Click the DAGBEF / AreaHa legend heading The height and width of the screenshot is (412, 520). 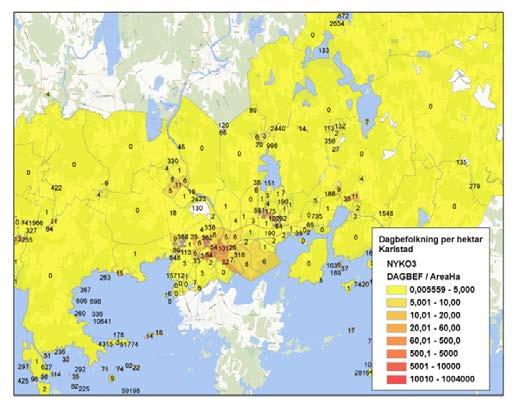423,276
